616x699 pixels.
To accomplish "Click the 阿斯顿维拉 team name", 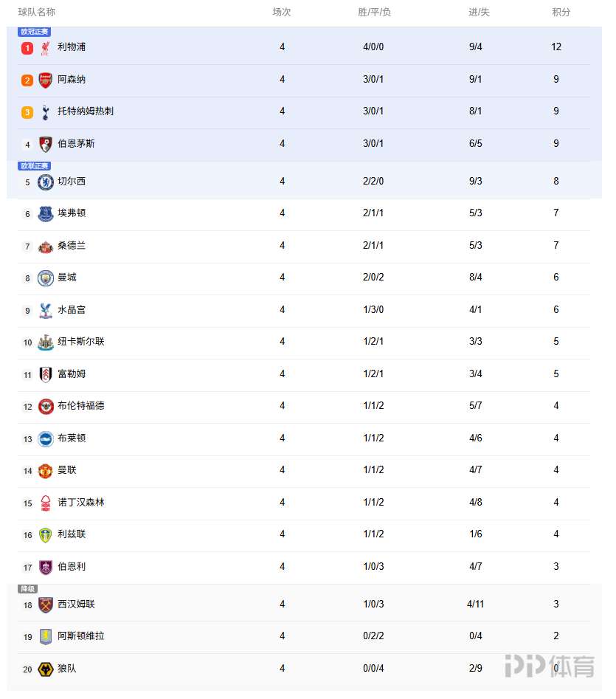I will [x=81, y=636].
